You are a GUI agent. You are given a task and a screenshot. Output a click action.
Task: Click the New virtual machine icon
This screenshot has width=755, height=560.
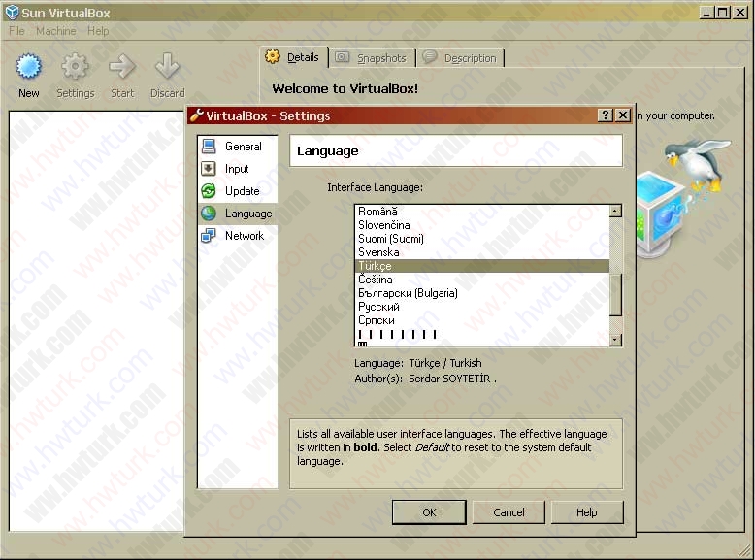(x=29, y=66)
